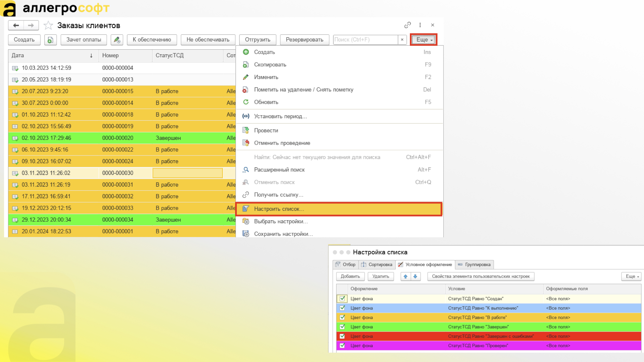Expand Еще dropdown in Настройка списка
This screenshot has width=644, height=362.
coord(632,276)
